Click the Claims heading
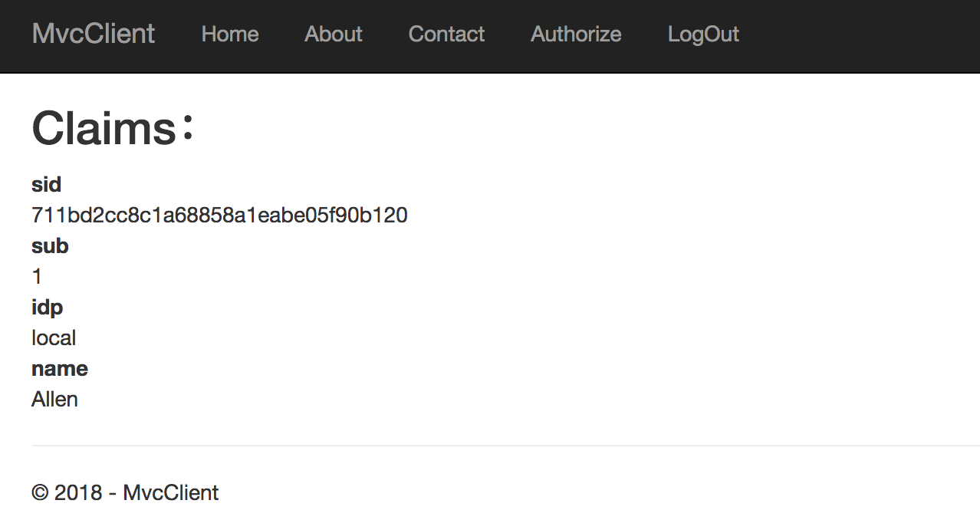980x520 pixels. 113,127
